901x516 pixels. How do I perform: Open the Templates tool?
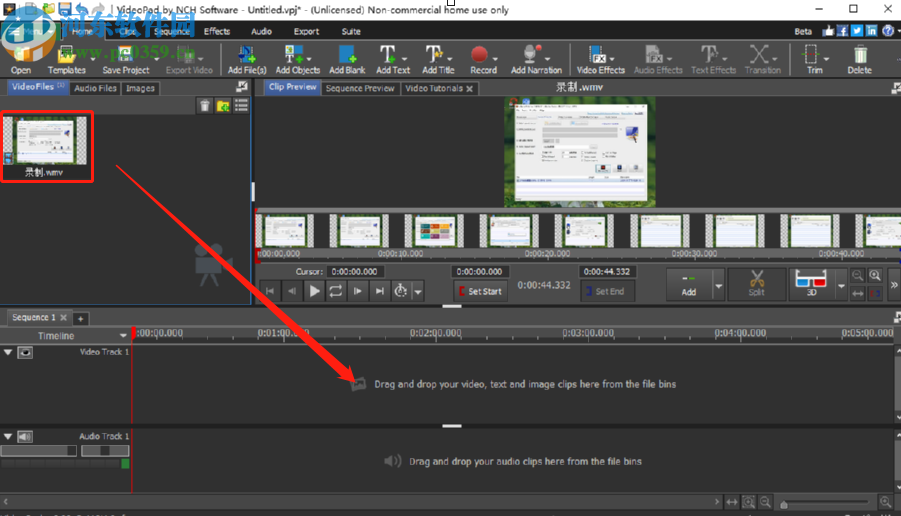click(x=66, y=60)
